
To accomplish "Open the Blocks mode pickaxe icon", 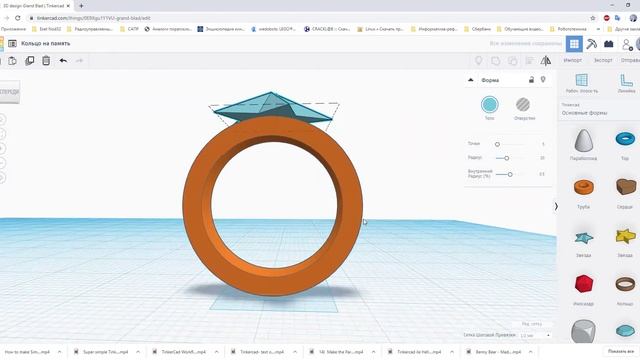I will pos(591,44).
